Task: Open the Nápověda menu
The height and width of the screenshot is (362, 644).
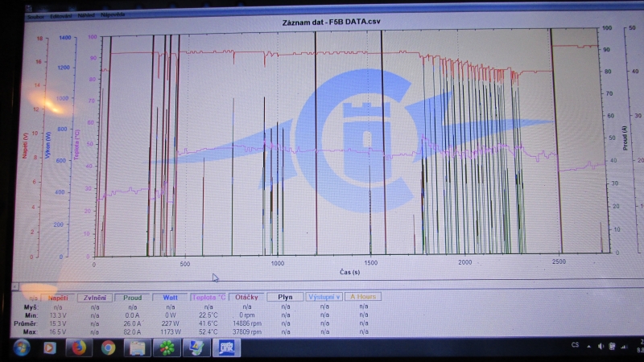Action: 114,16
